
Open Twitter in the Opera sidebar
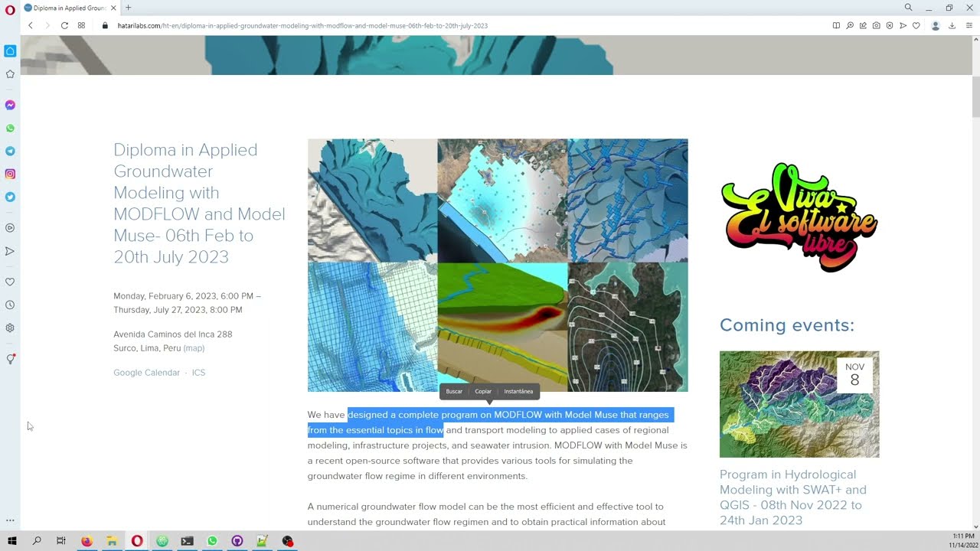pyautogui.click(x=10, y=197)
